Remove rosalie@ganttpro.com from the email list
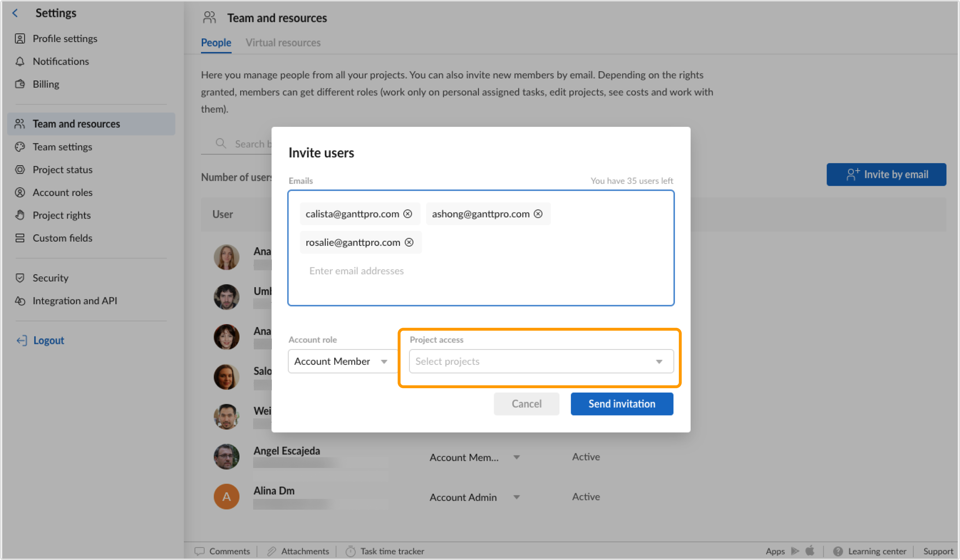Image resolution: width=960 pixels, height=560 pixels. [409, 242]
